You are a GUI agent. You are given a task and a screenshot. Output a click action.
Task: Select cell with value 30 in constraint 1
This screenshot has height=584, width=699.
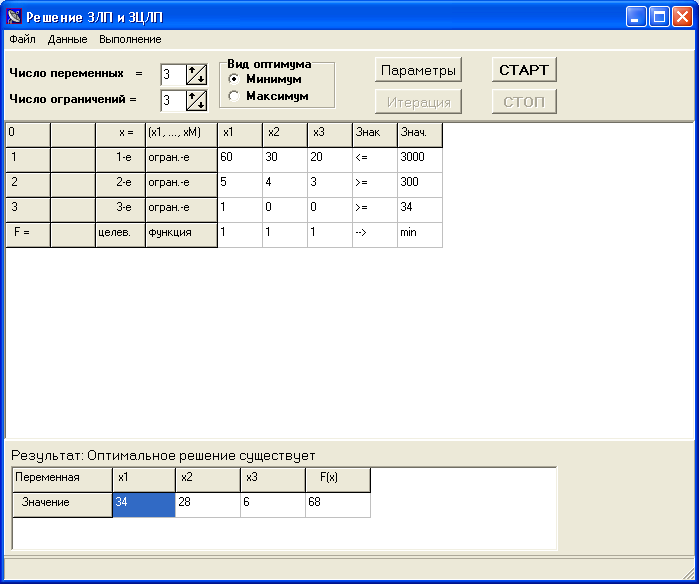point(285,160)
